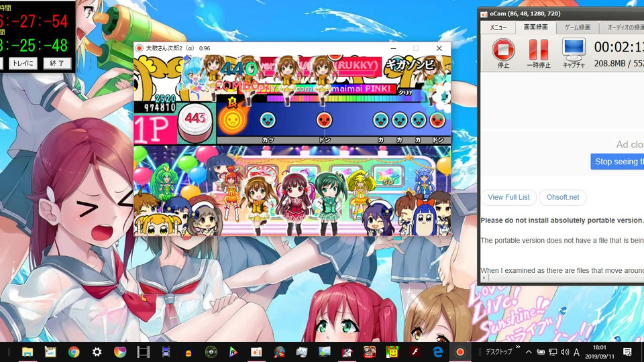Click the red 停止 stop recording icon in oCam
644x362 pixels.
(503, 50)
